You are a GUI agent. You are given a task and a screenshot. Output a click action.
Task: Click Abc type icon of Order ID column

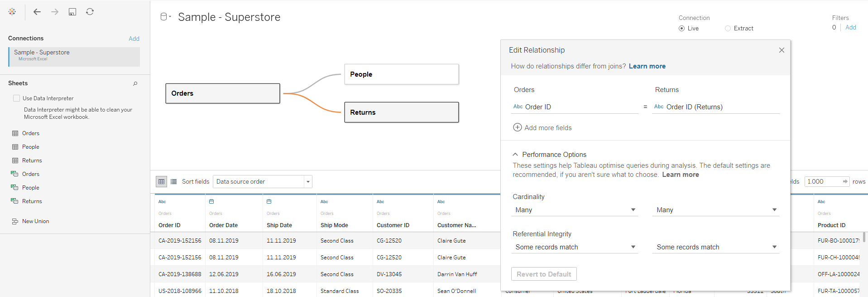tap(162, 202)
